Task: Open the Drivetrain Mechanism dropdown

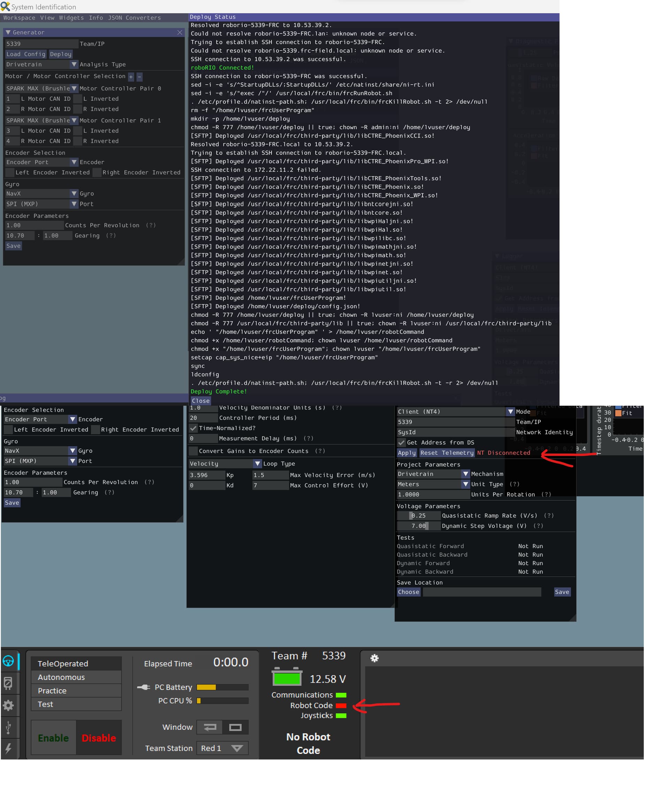Action: pyautogui.click(x=433, y=474)
